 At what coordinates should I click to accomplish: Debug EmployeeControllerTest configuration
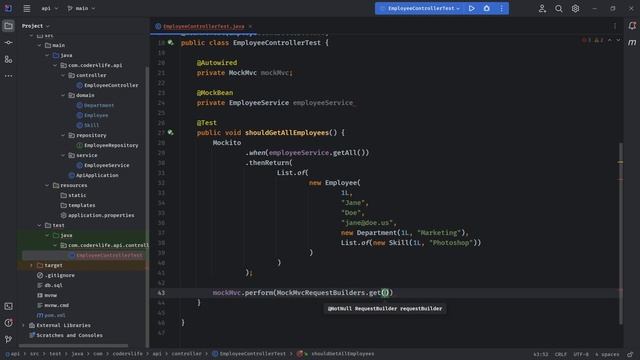click(487, 8)
